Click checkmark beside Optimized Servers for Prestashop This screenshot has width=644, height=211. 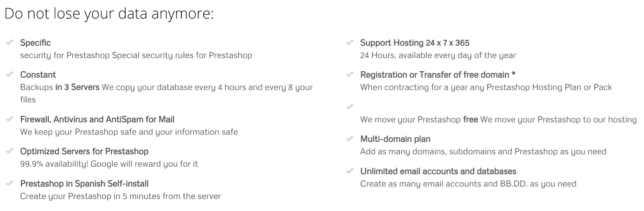pos(10,151)
